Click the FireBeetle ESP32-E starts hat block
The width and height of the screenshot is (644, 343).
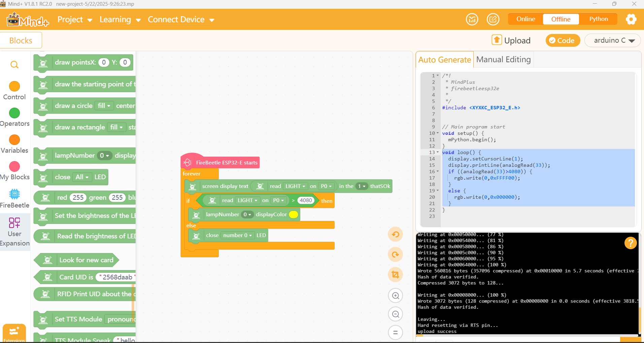220,162
